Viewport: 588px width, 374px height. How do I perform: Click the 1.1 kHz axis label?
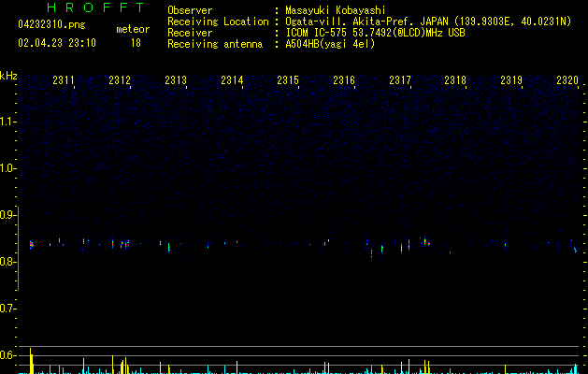click(x=8, y=122)
